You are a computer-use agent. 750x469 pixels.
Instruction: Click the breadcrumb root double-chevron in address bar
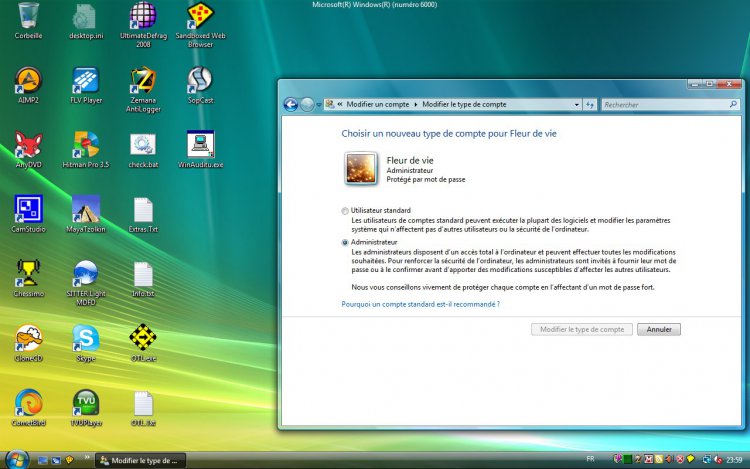(x=340, y=104)
